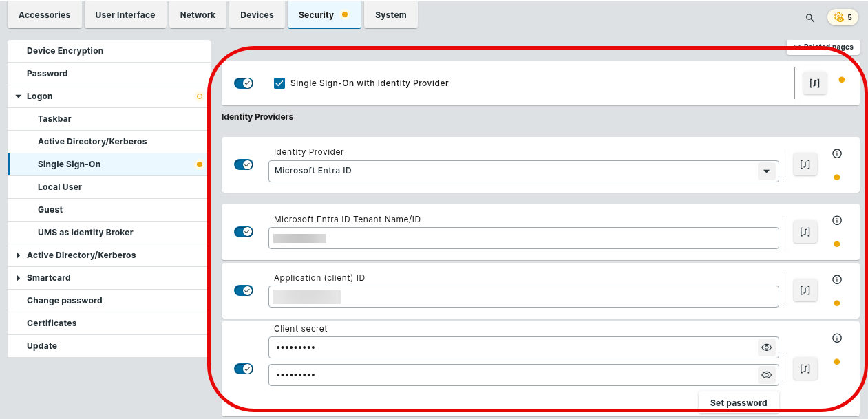Open the pending changes badge showing 5
This screenshot has width=868, height=419.
coord(843,17)
